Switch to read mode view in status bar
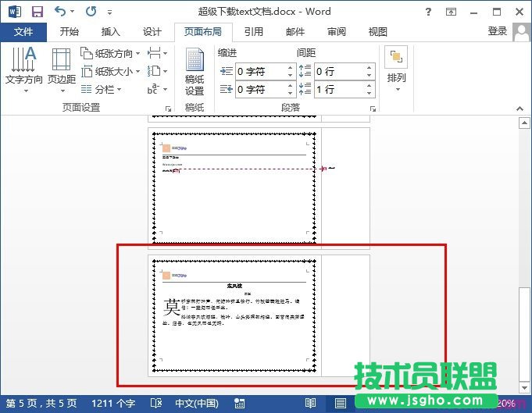This screenshot has height=413, width=532. 311,404
